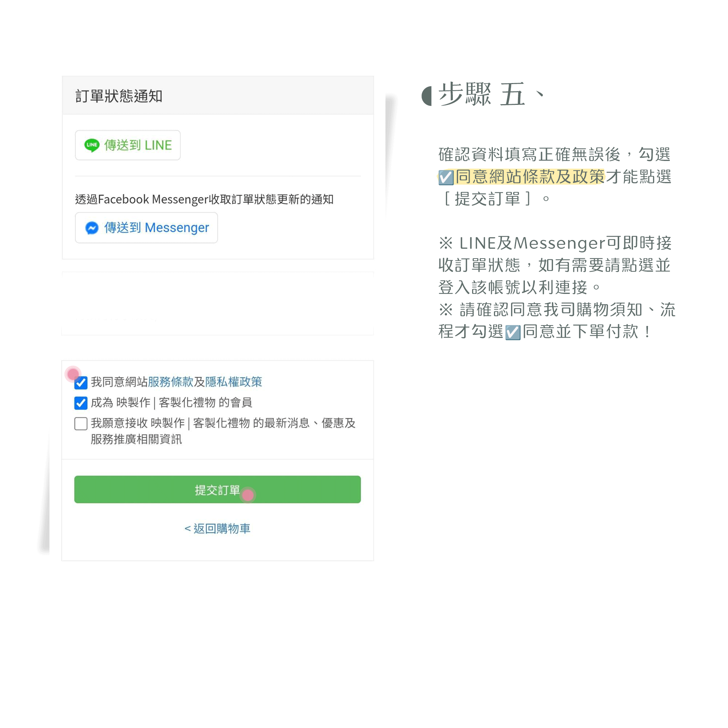Click the 步驟五 heading

click(x=491, y=94)
